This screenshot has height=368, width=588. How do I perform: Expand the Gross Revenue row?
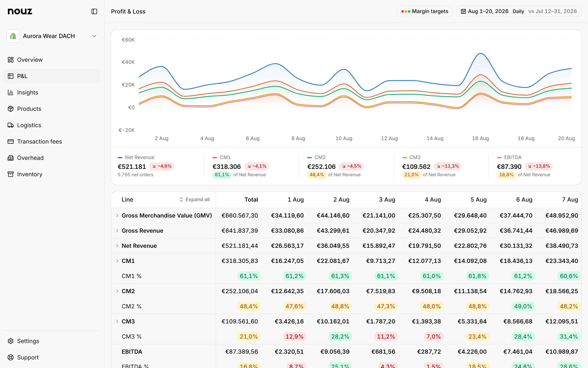(117, 230)
